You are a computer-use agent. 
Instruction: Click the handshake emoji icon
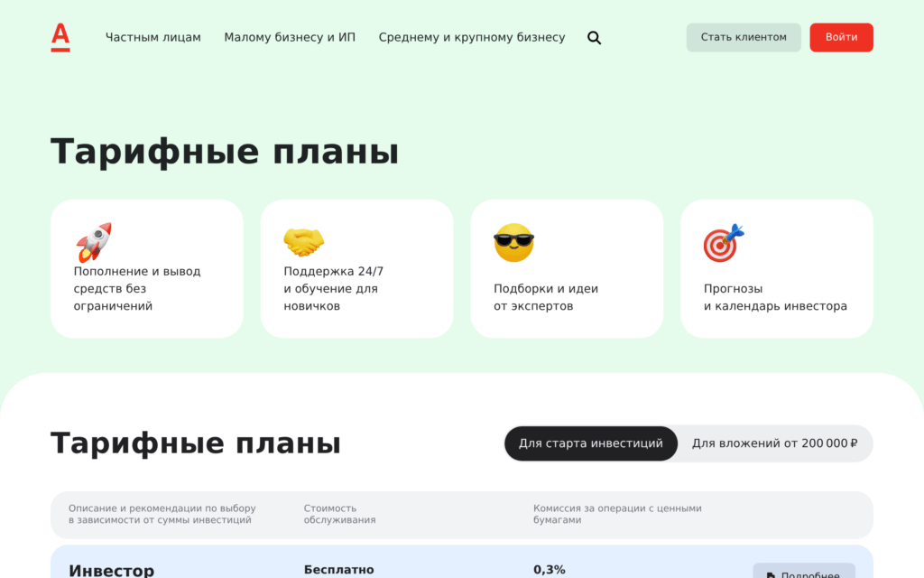coord(303,242)
